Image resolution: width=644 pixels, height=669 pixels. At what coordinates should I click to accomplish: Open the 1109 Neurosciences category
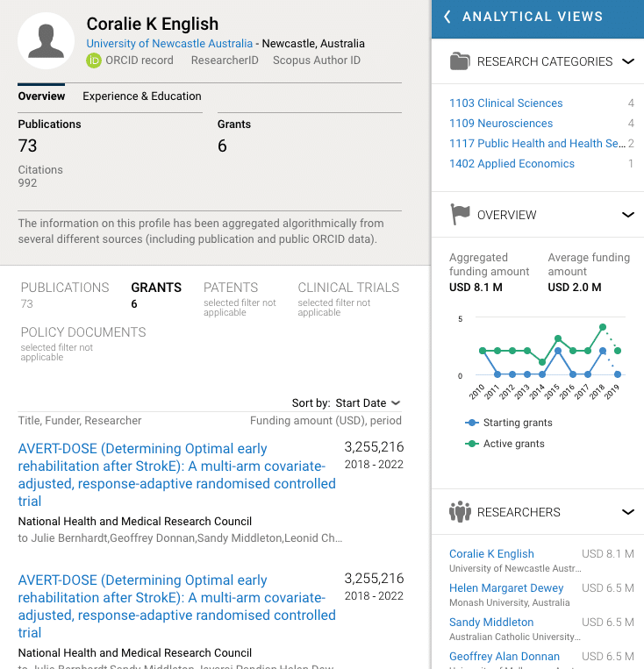(x=501, y=124)
